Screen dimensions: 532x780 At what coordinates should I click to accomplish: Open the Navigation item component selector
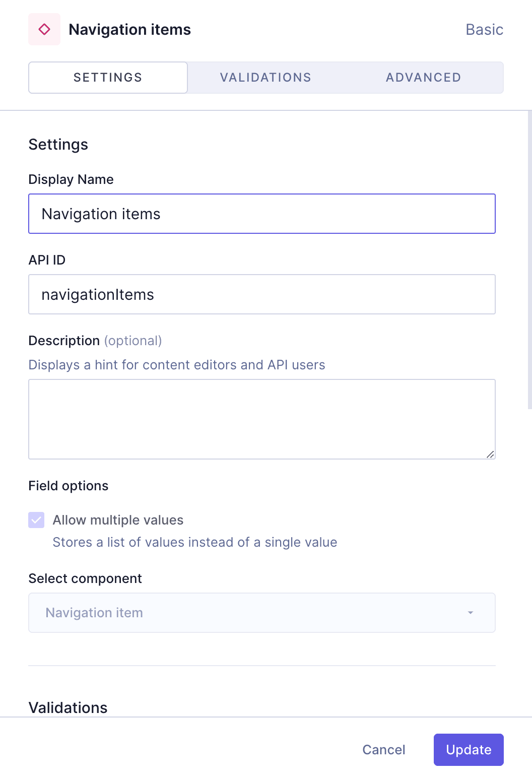[x=262, y=613]
